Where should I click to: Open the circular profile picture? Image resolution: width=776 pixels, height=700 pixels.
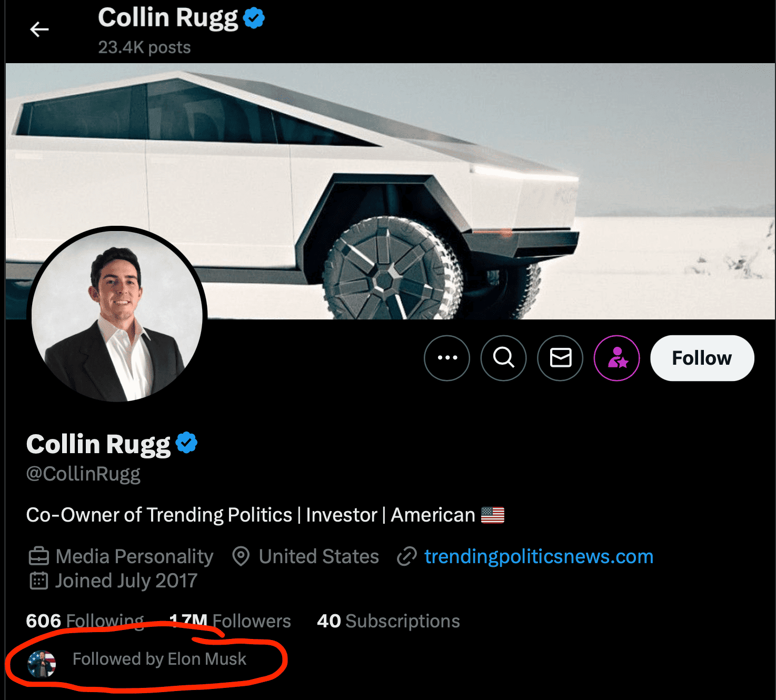[117, 316]
